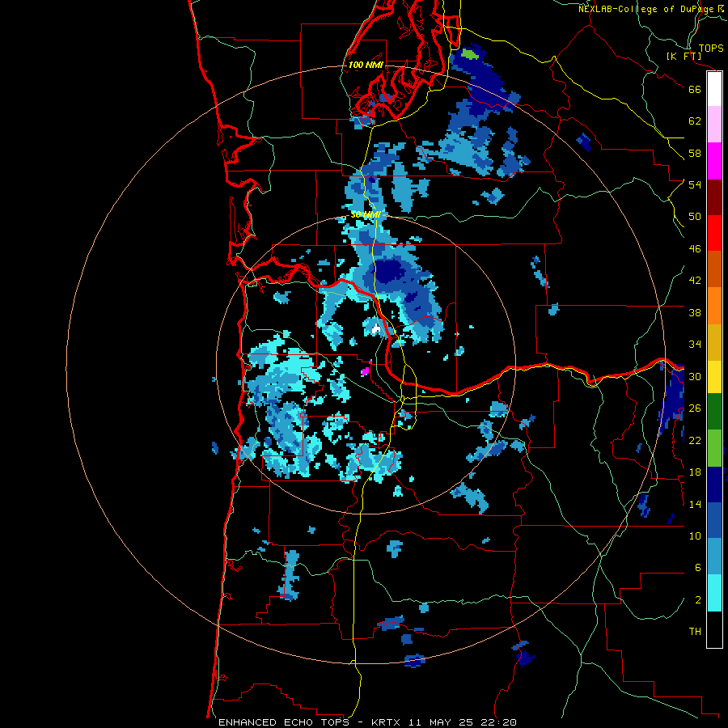Viewport: 728px width, 728px height.
Task: Click the 22:20 timestamp in the caption
Action: click(x=497, y=722)
